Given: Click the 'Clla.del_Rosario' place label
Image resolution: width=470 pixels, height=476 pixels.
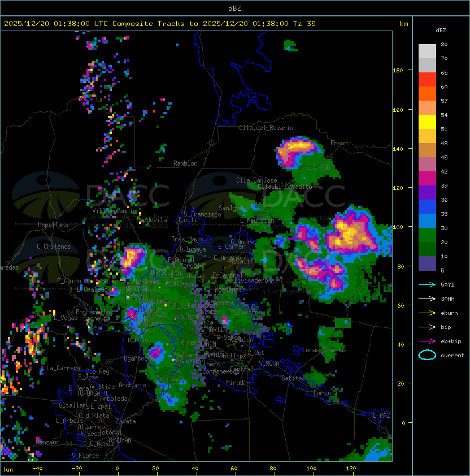Looking at the screenshot, I should pyautogui.click(x=266, y=128).
